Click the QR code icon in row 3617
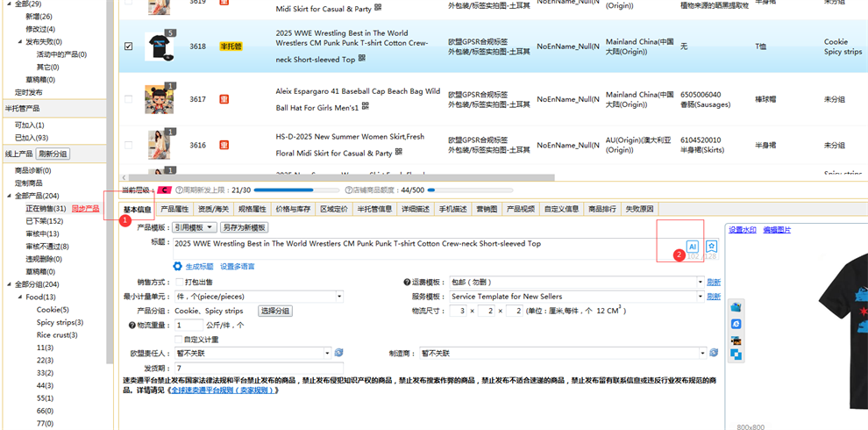 coord(366,106)
